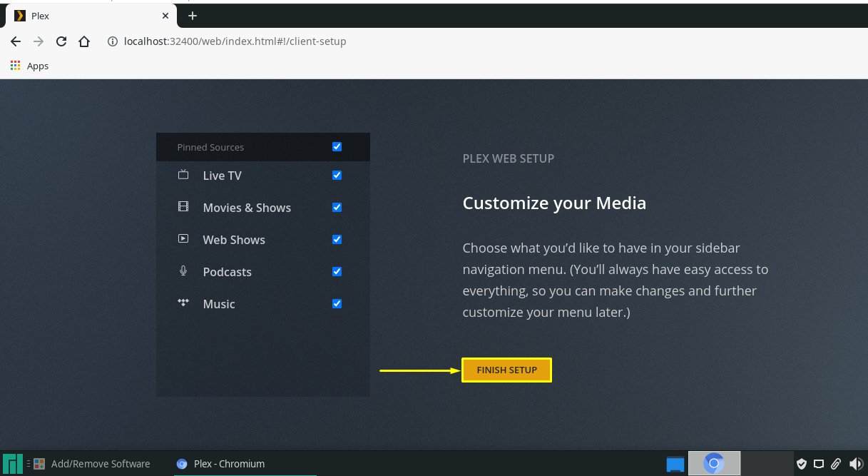Uncheck the Music checkbox
This screenshot has width=868, height=476.
tap(337, 304)
